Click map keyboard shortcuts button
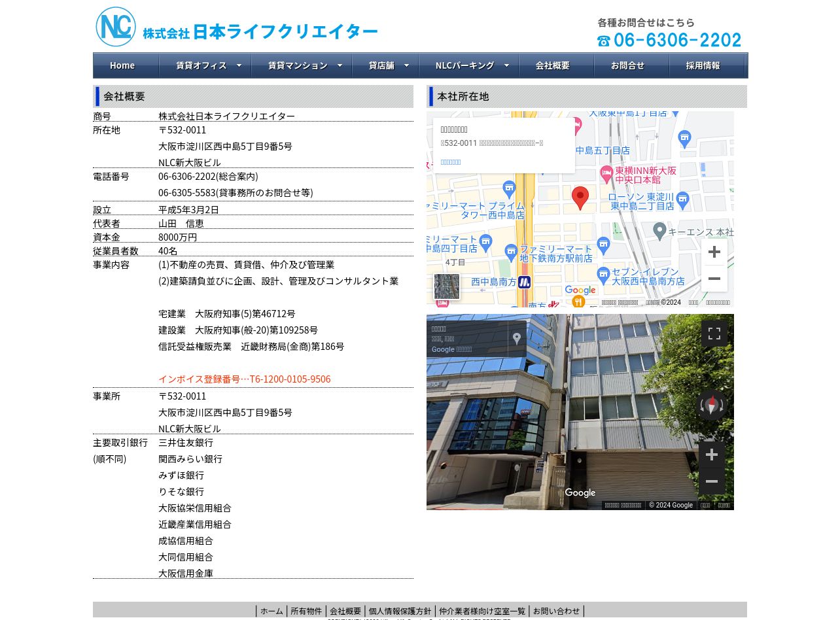Screen dimensions: 840x620 click(620, 302)
